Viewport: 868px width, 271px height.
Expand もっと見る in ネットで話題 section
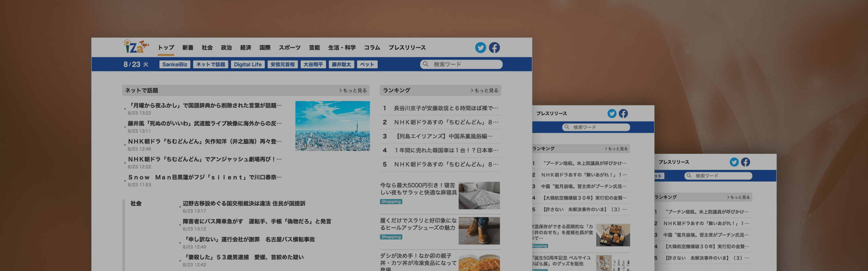[x=353, y=90]
